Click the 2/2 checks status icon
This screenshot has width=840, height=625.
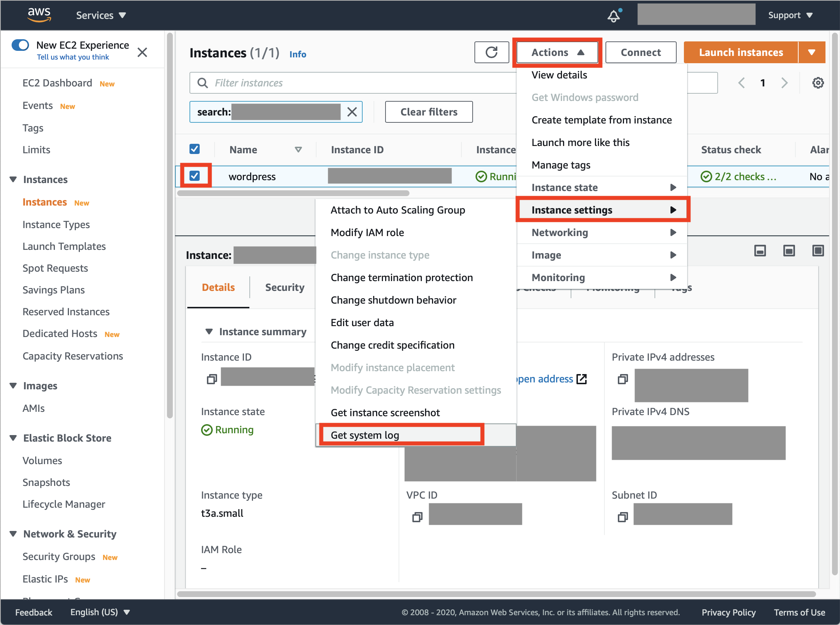706,177
